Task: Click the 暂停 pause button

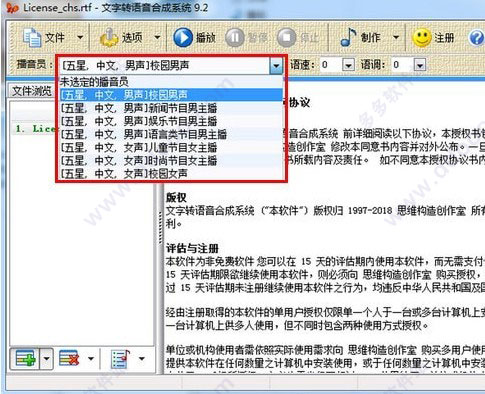Action: [247, 38]
